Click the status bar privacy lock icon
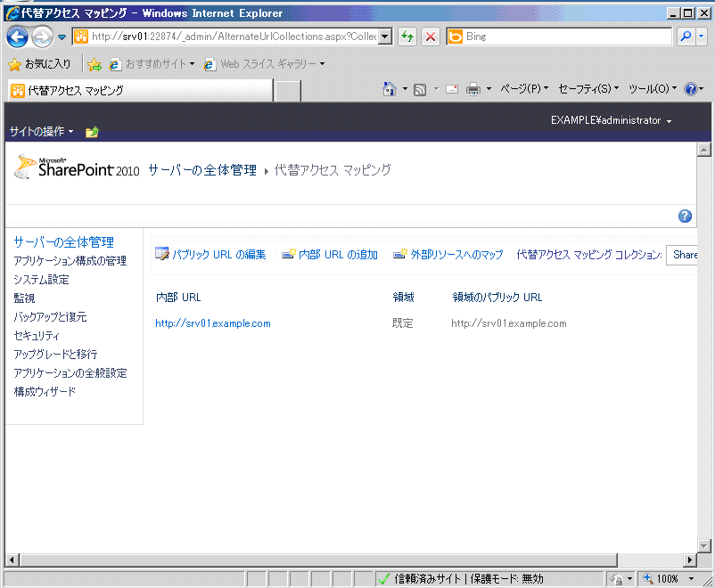715x588 pixels. 616,579
